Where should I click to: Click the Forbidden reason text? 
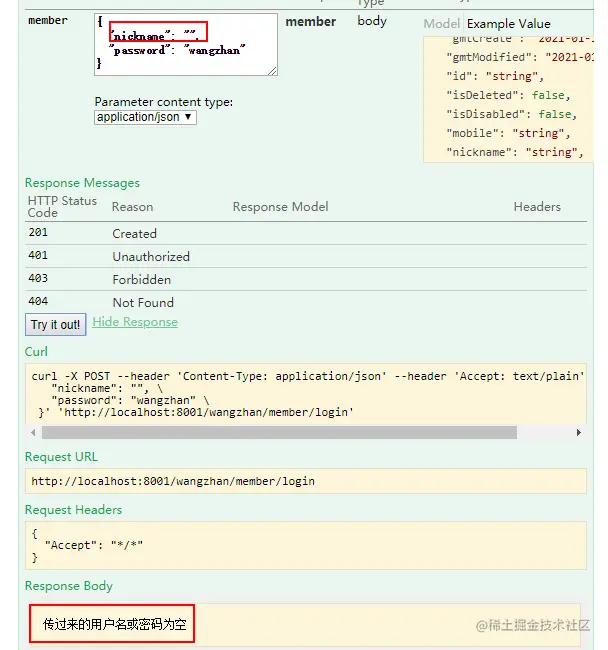click(x=141, y=279)
